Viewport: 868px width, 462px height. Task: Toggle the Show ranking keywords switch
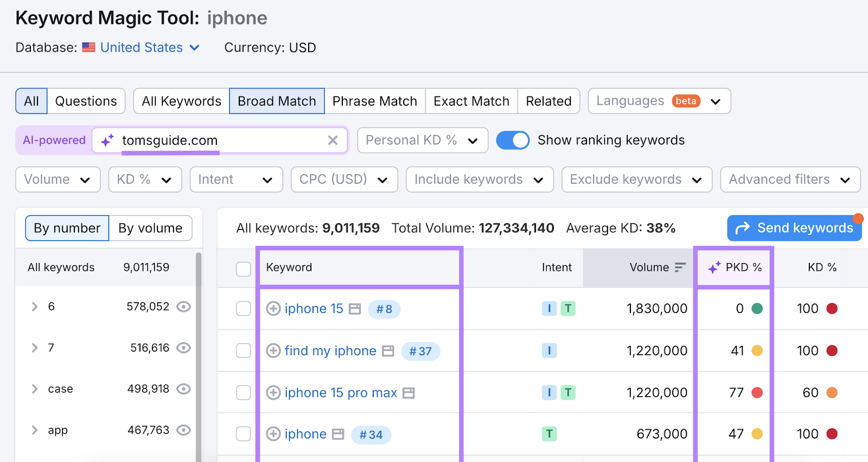click(x=513, y=140)
